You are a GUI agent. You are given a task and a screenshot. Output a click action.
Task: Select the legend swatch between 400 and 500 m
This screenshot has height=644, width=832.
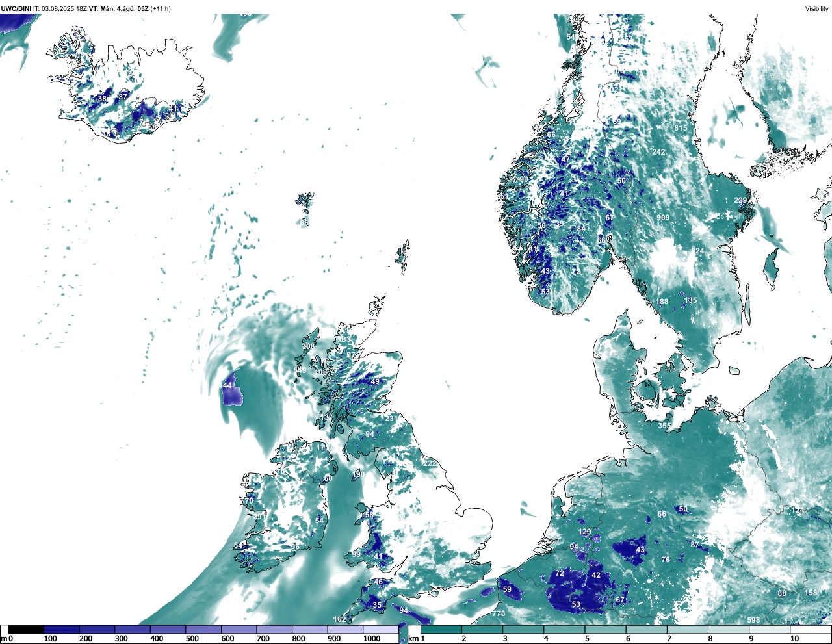168,630
